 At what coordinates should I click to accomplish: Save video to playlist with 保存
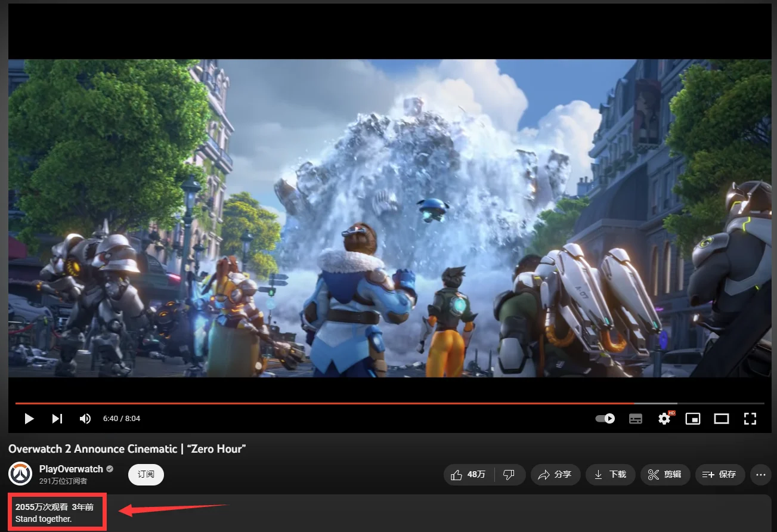click(720, 475)
